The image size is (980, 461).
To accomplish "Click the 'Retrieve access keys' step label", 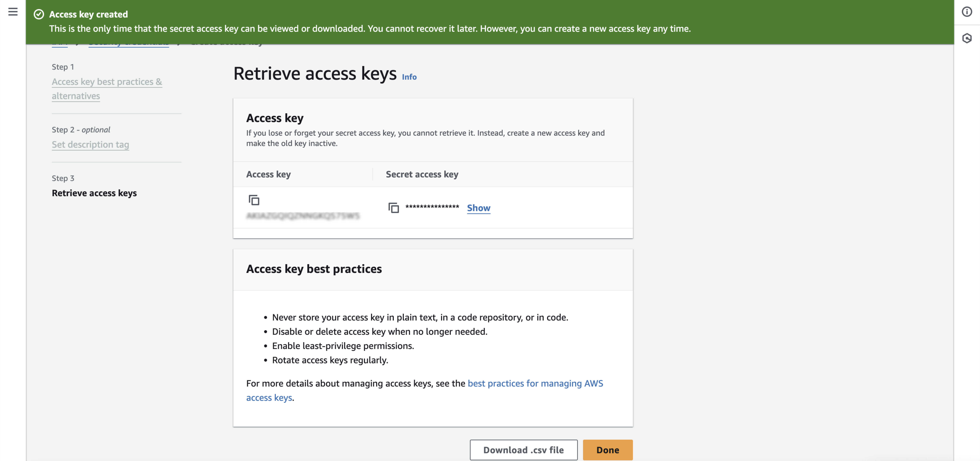I will pyautogui.click(x=94, y=193).
